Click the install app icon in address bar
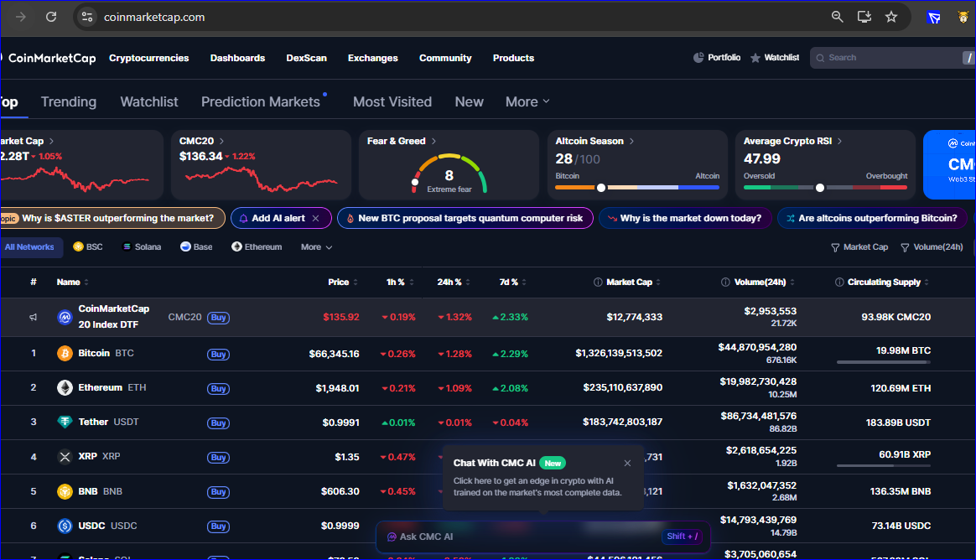Screen dimensions: 976x560 click(x=864, y=17)
